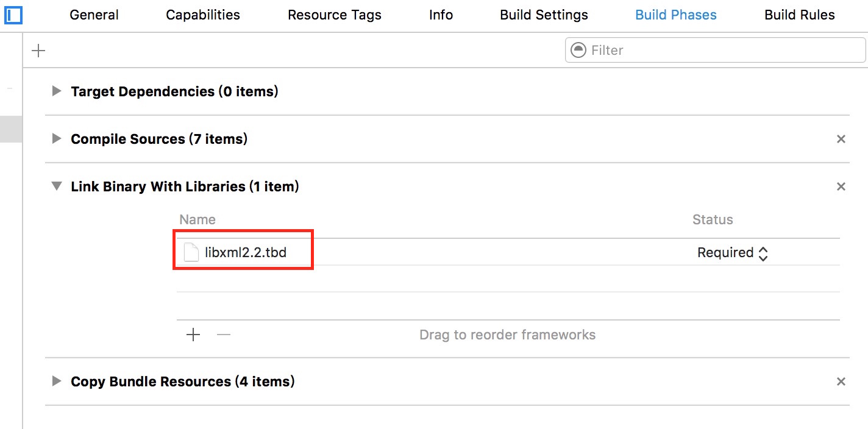
Task: Expand Compile Sources section
Action: coord(57,139)
